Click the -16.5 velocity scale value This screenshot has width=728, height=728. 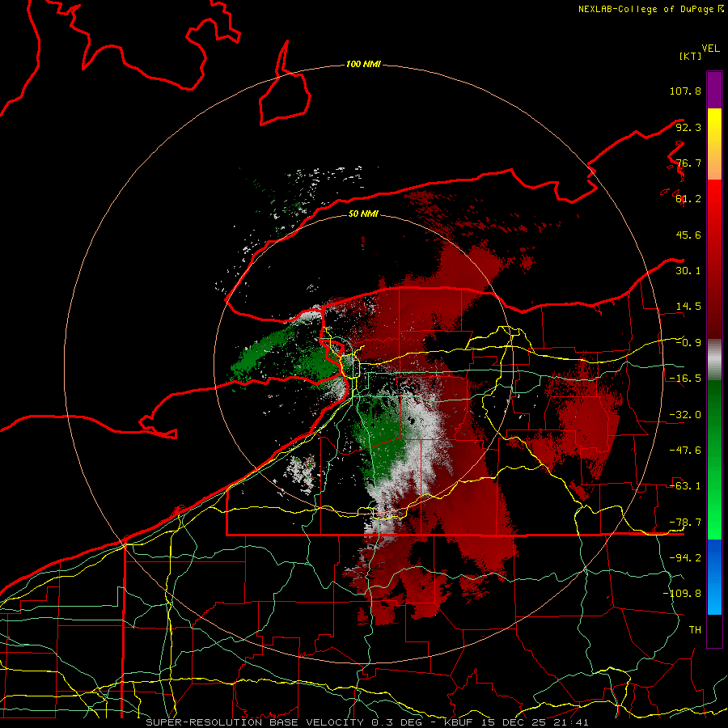(685, 379)
